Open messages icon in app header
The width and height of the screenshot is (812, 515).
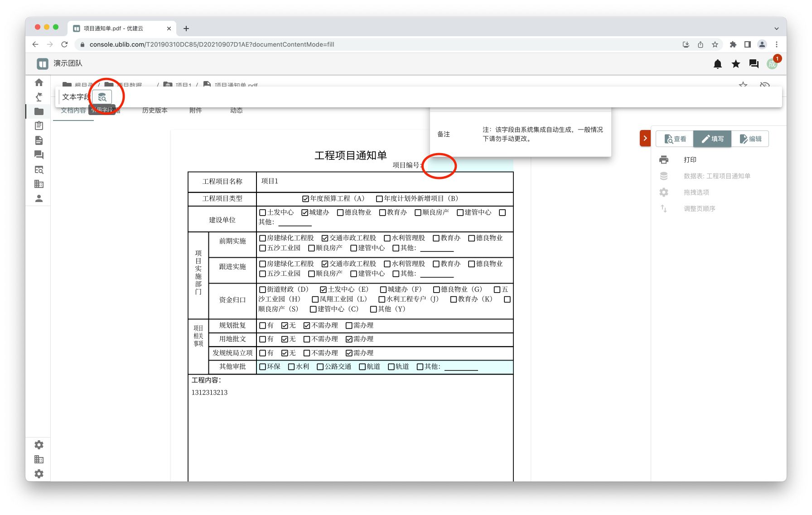coord(754,64)
